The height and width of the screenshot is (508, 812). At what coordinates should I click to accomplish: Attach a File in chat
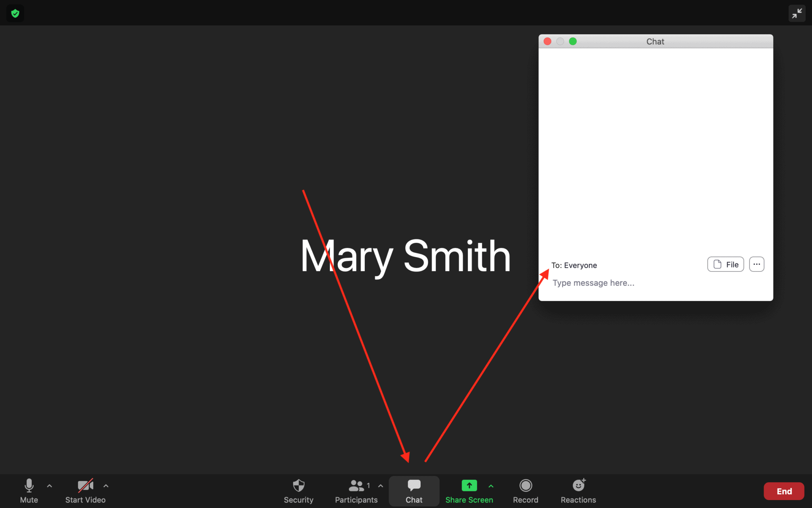(x=725, y=264)
